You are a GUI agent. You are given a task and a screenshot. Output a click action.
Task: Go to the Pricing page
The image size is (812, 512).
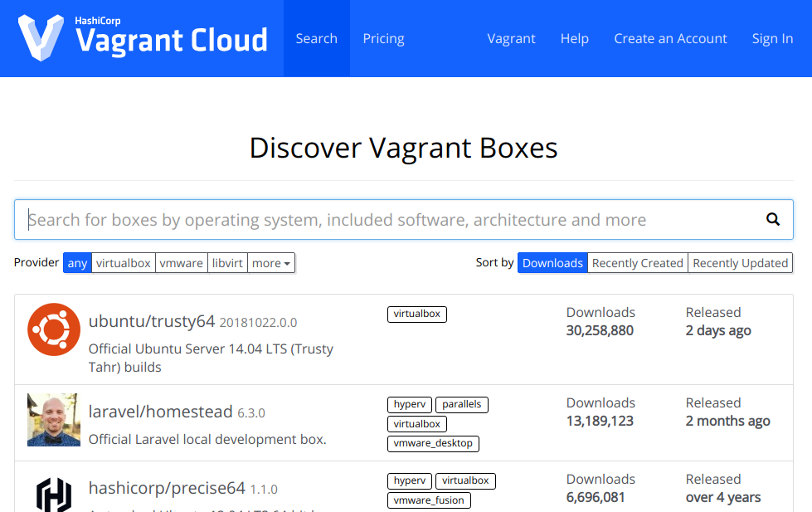(384, 38)
